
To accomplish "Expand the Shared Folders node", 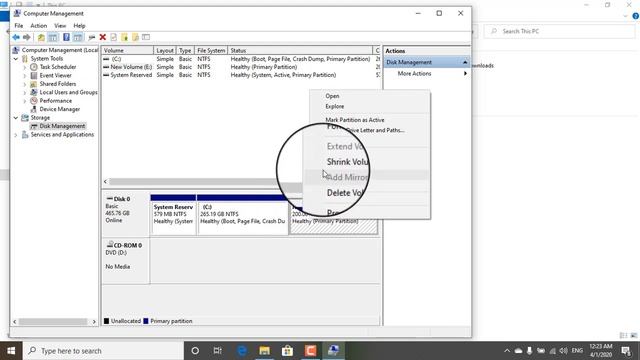I will click(x=24, y=84).
